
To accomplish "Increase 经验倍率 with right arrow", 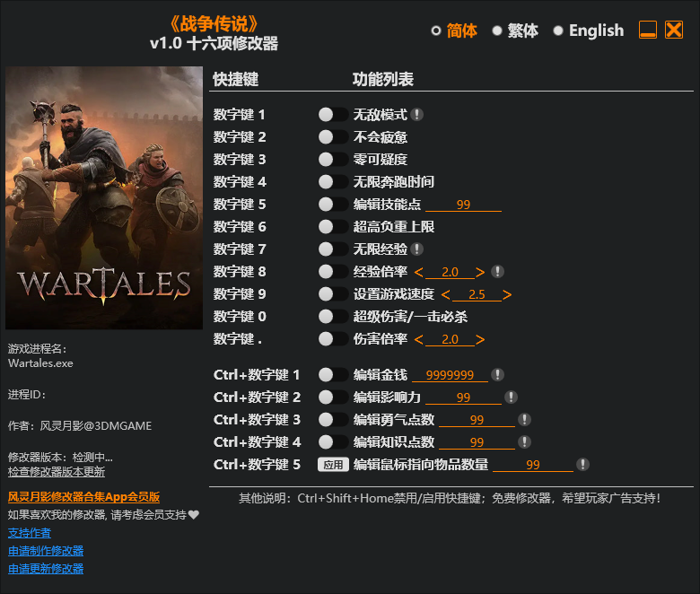I will click(480, 272).
